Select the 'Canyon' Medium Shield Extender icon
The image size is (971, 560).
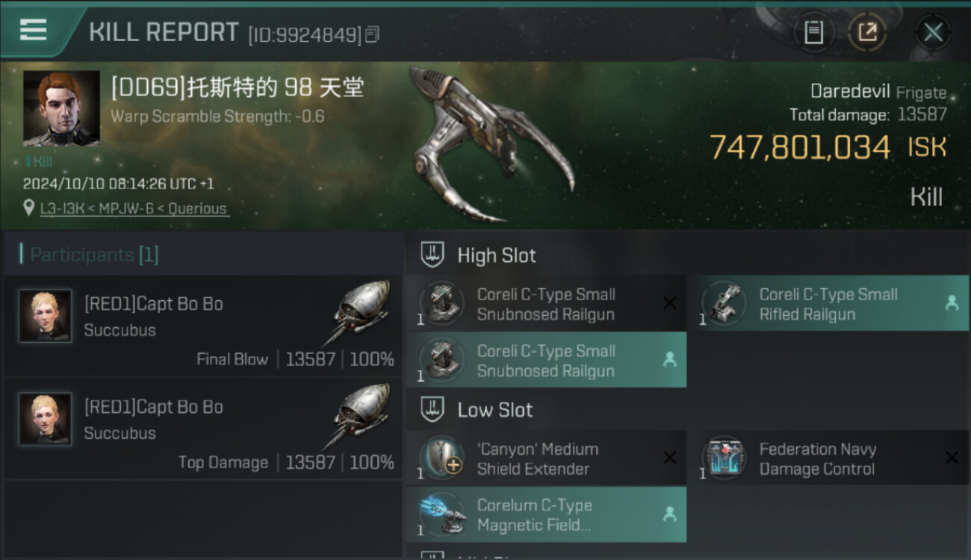point(441,458)
